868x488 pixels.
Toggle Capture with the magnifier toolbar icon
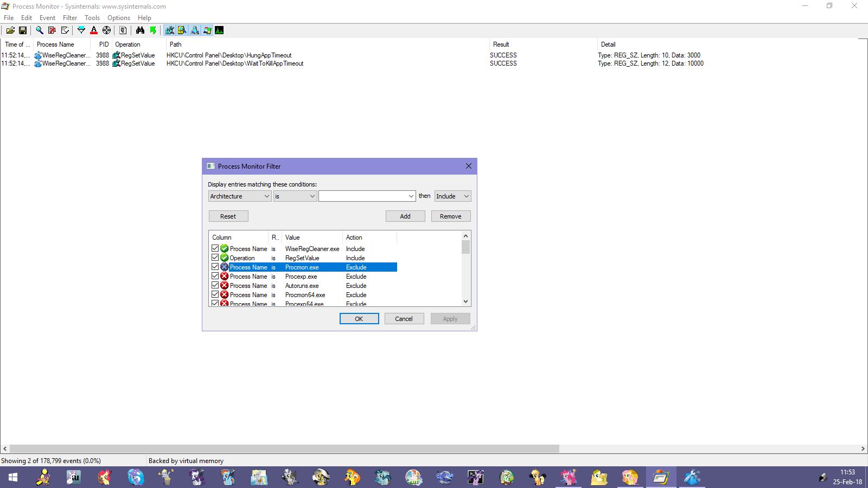tap(39, 30)
